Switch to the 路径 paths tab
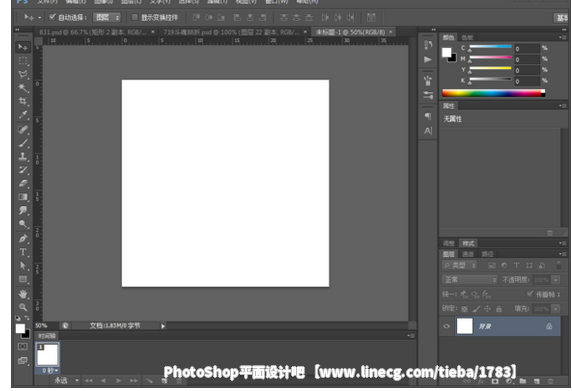This screenshot has height=391, width=572. click(487, 254)
